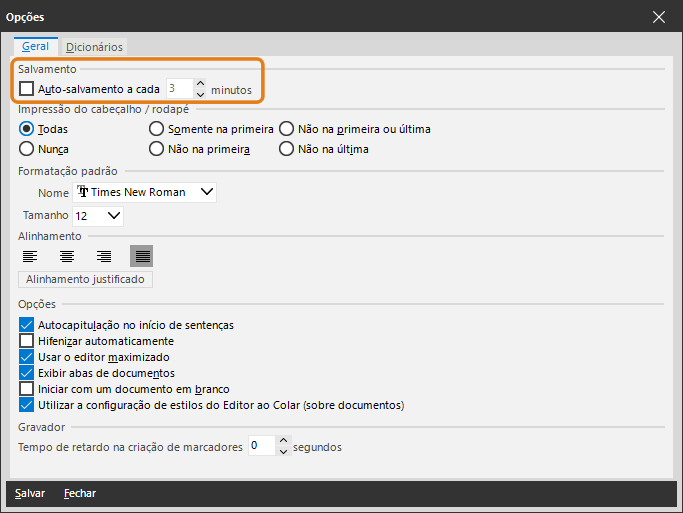The height and width of the screenshot is (513, 683).
Task: Uncheck Autocapitulação no início de sentenças
Action: point(27,325)
